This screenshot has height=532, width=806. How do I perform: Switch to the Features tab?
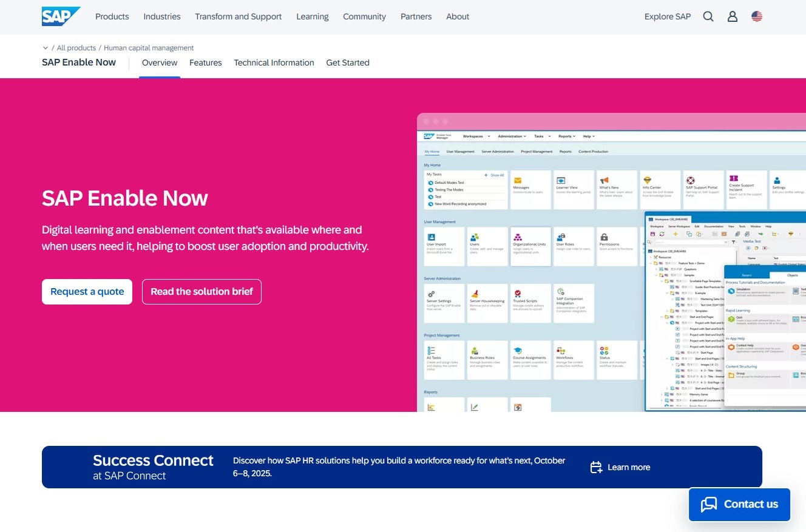[x=206, y=62]
